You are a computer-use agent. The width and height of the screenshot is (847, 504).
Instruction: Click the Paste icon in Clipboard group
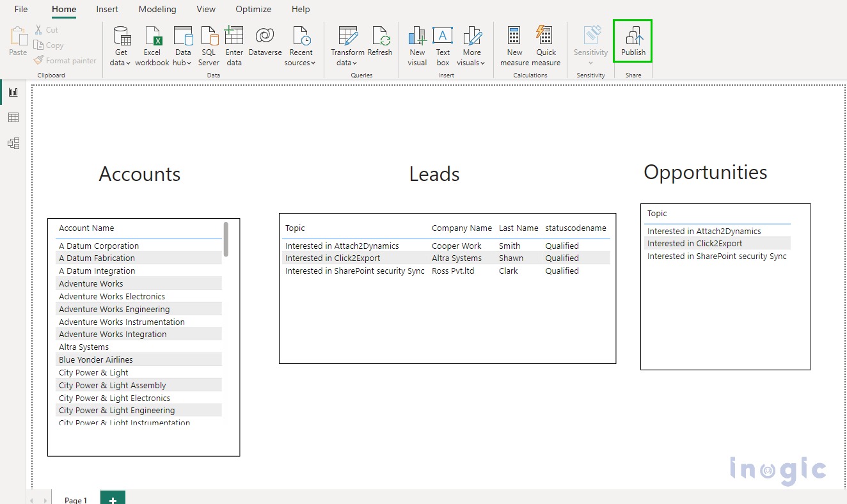point(18,42)
